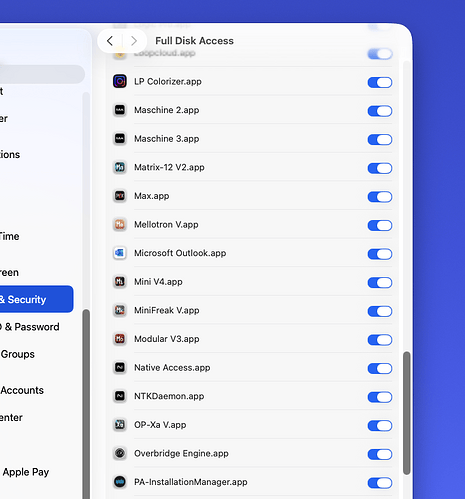Click the Full Disk Access title
Viewport: 465px width, 499px height.
[194, 41]
